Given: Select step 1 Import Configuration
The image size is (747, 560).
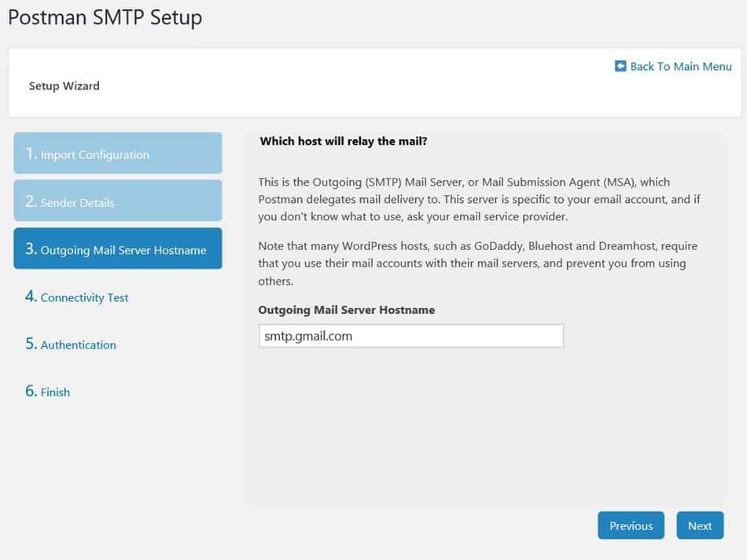Looking at the screenshot, I should point(117,153).
